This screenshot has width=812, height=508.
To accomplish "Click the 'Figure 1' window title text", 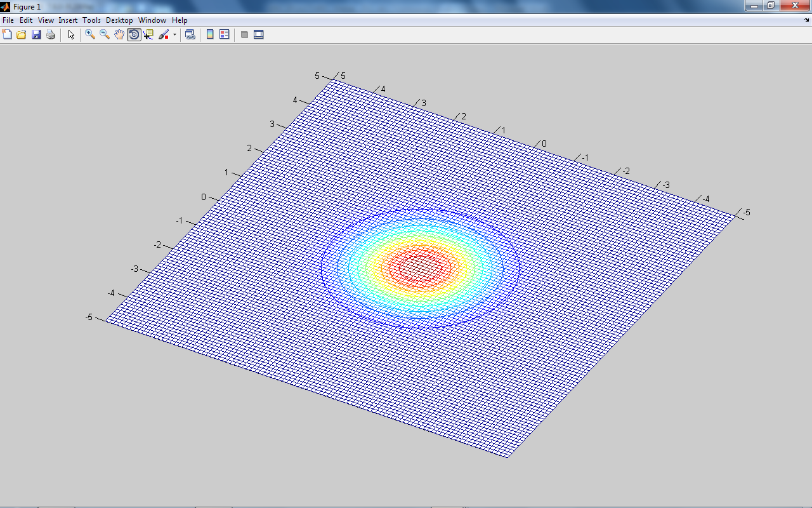I will 27,7.
